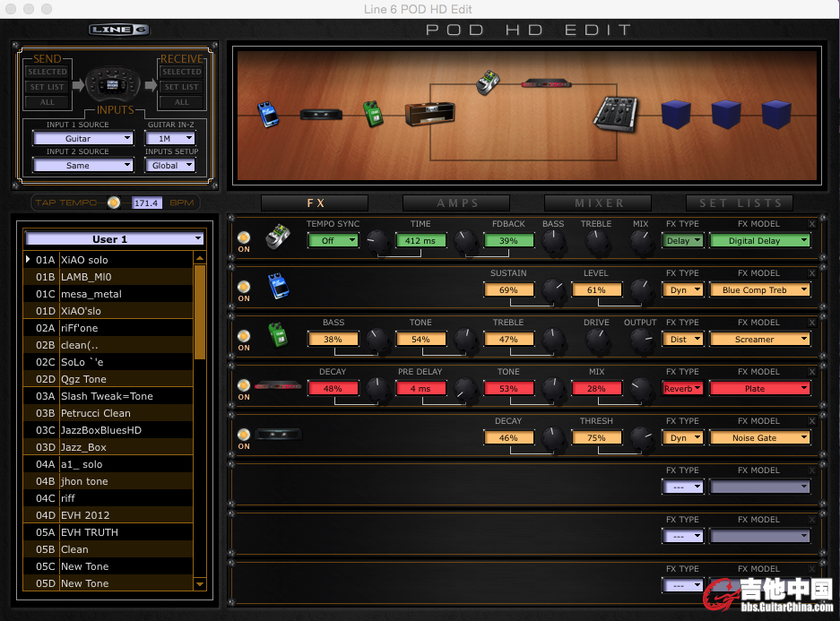This screenshot has width=840, height=621.
Task: Open the Input 1 Source Guitar dropdown
Action: pos(82,139)
